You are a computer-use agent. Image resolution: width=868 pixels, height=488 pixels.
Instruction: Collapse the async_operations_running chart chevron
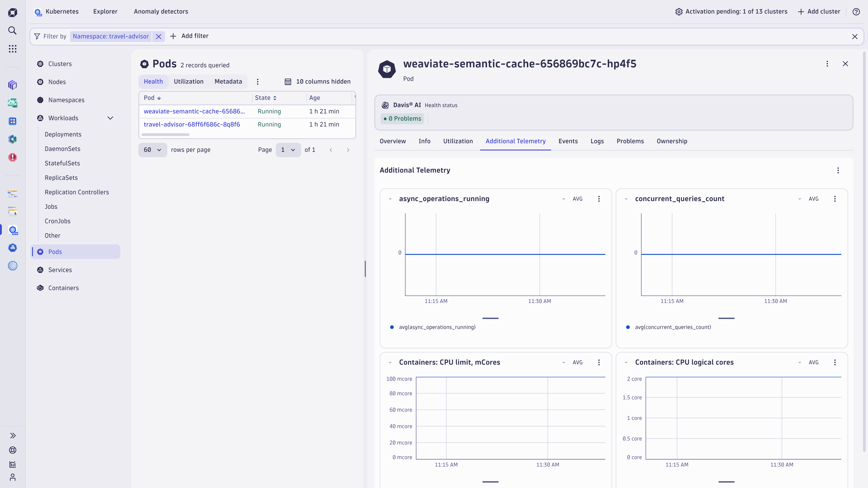pos(390,199)
